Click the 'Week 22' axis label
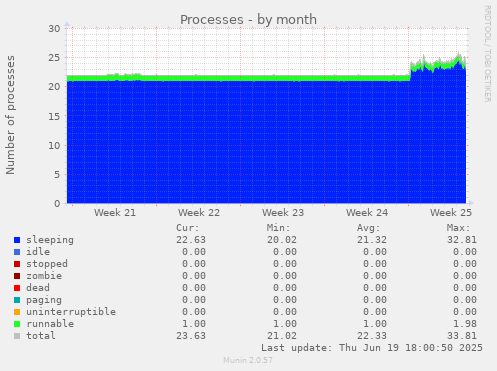This screenshot has width=497, height=371. pyautogui.click(x=199, y=213)
